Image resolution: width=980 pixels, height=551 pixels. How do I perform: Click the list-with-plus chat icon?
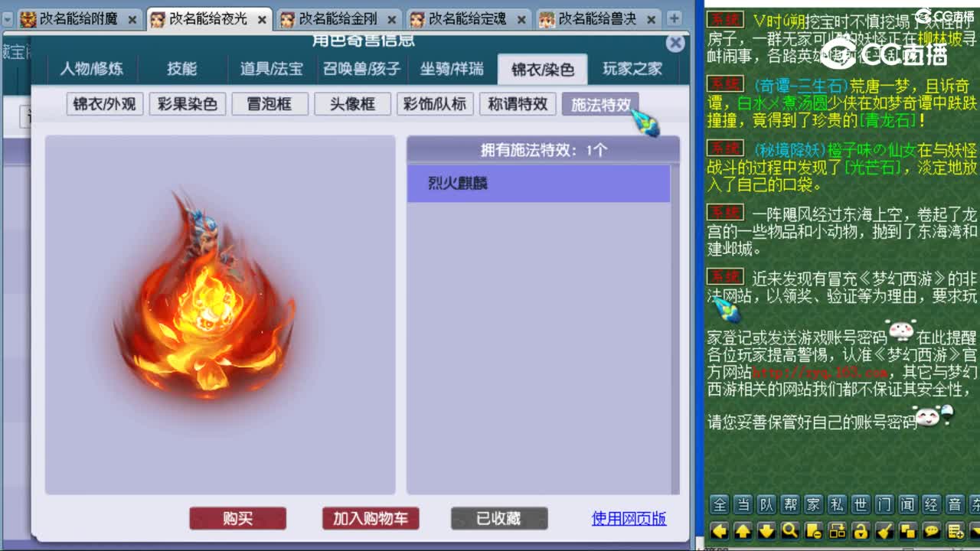(x=955, y=530)
